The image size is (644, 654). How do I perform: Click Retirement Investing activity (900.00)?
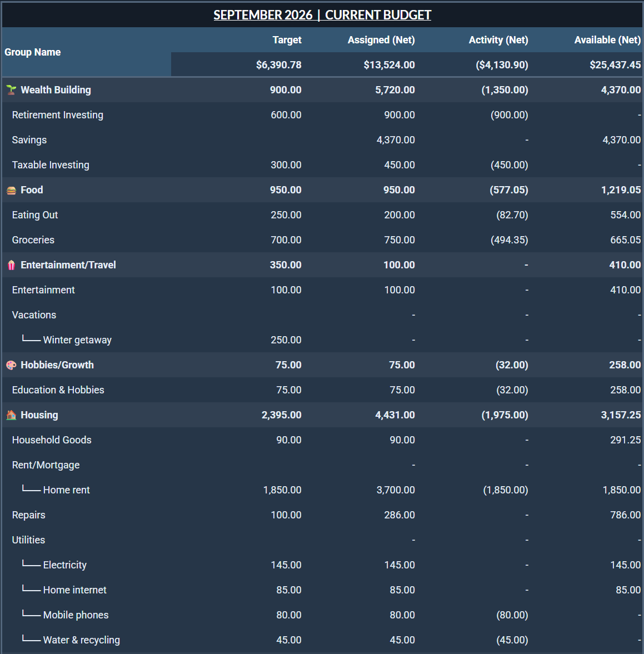coord(510,114)
